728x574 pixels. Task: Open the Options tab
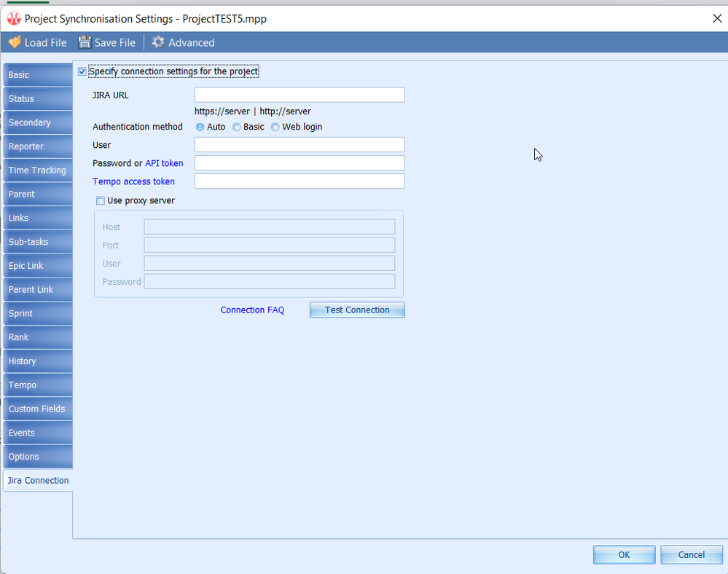(x=38, y=457)
